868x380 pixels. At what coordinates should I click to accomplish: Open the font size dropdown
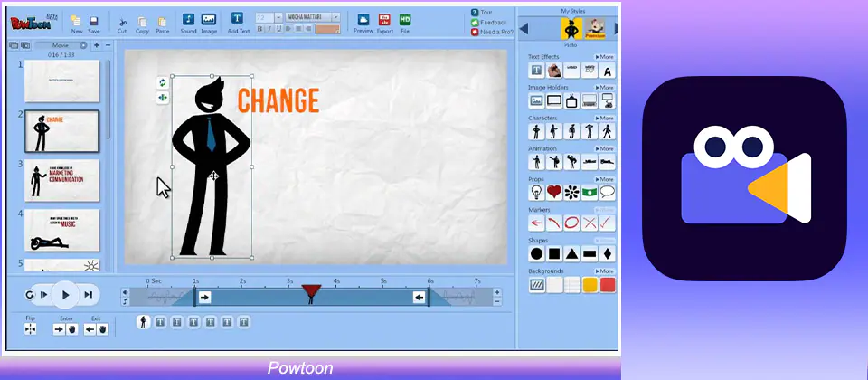pos(278,17)
